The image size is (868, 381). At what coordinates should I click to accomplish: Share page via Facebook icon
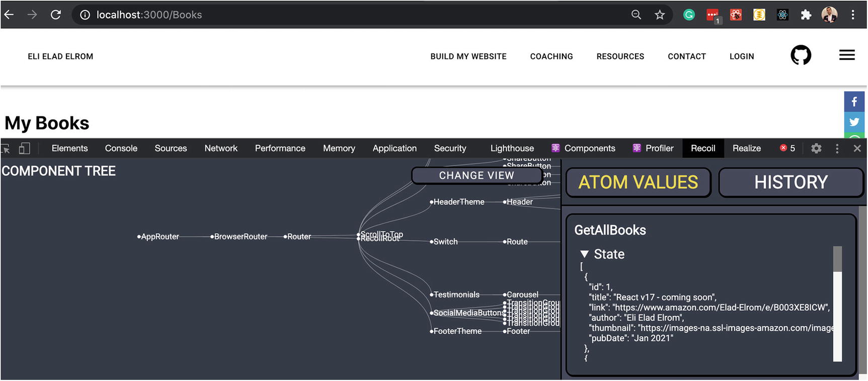tap(854, 102)
